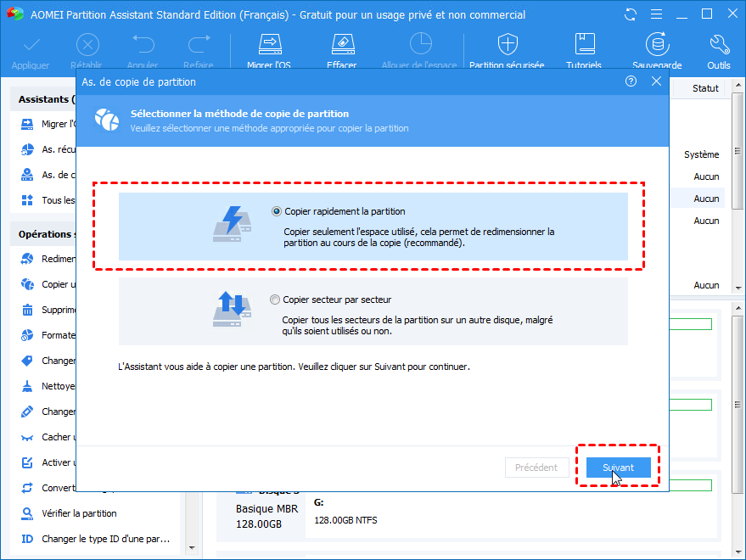
Task: Click the quick copy lightning disk icon
Action: pyautogui.click(x=233, y=224)
